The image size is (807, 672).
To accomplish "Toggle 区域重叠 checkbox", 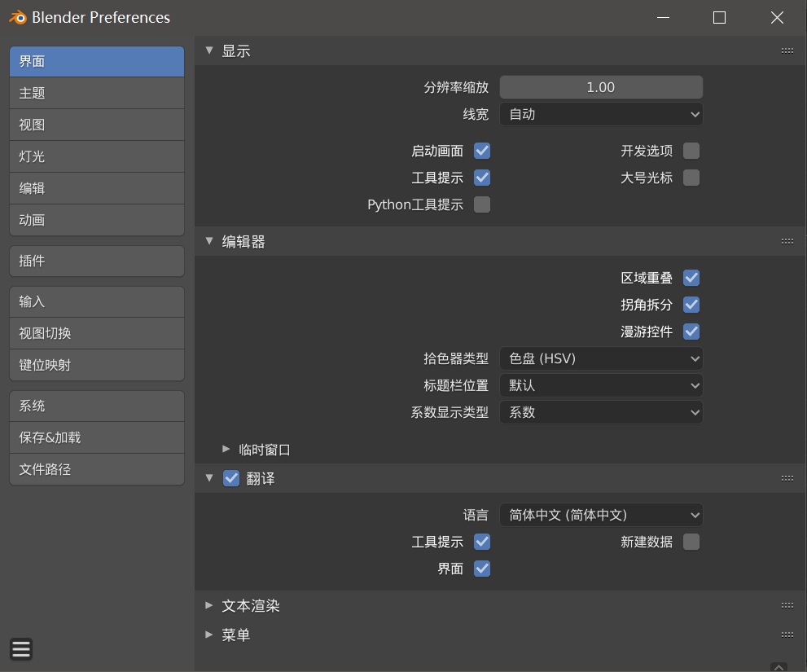I will point(691,278).
